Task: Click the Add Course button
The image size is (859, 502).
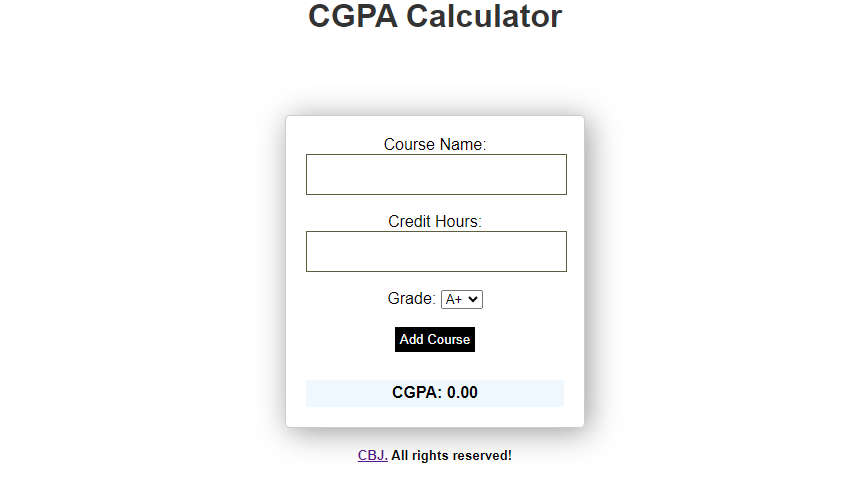Action: 435,339
